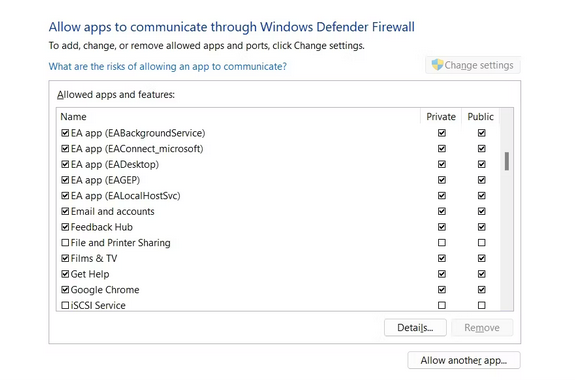Toggle Public for EA app (EADesktop)
The height and width of the screenshot is (380, 577).
[x=481, y=164]
